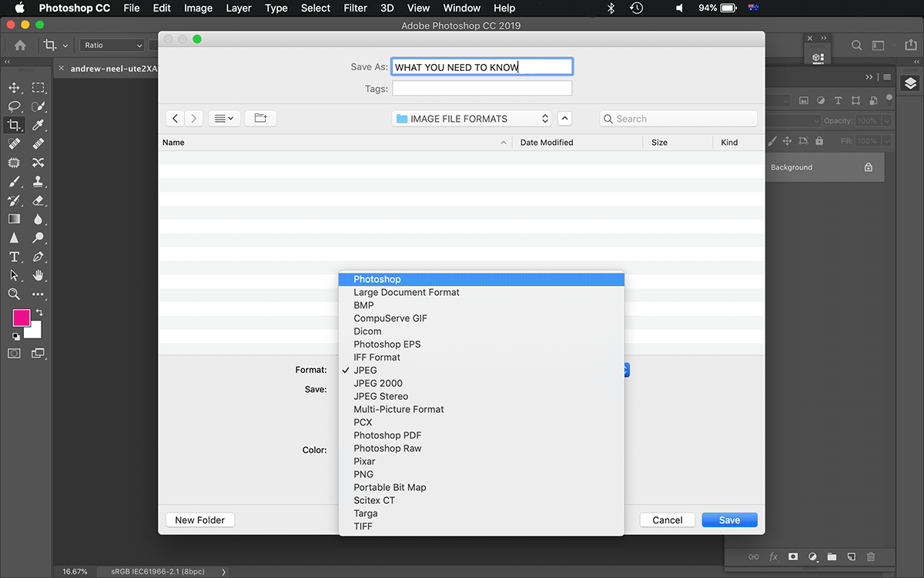Select the Lasso tool
Image resolution: width=924 pixels, height=578 pixels.
[x=14, y=106]
